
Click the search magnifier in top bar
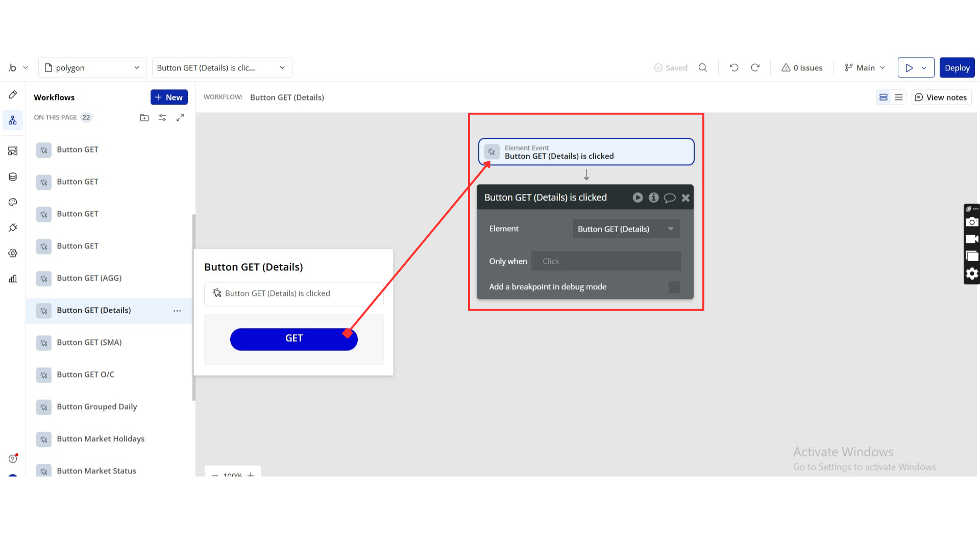pos(703,67)
